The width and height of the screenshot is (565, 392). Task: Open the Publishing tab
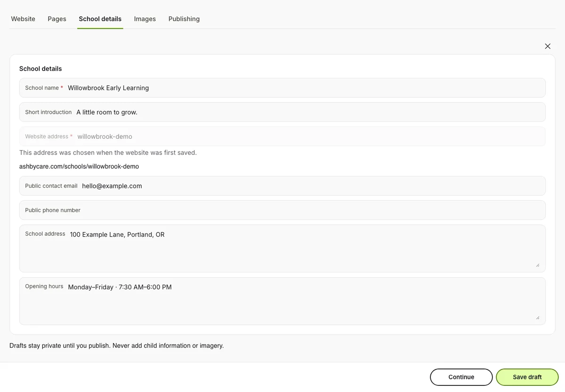(184, 19)
